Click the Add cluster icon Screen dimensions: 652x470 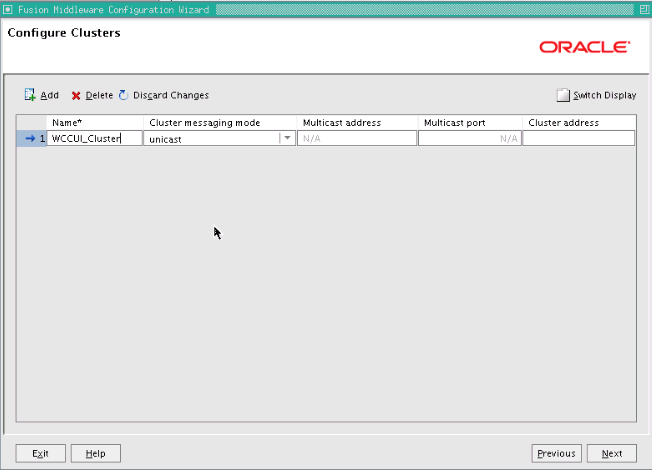(x=30, y=95)
